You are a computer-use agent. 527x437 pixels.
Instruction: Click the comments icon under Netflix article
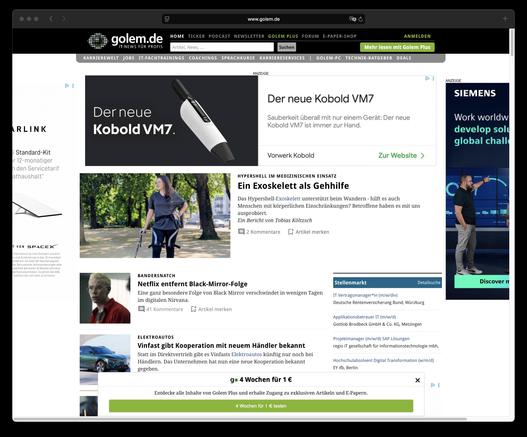click(x=141, y=309)
